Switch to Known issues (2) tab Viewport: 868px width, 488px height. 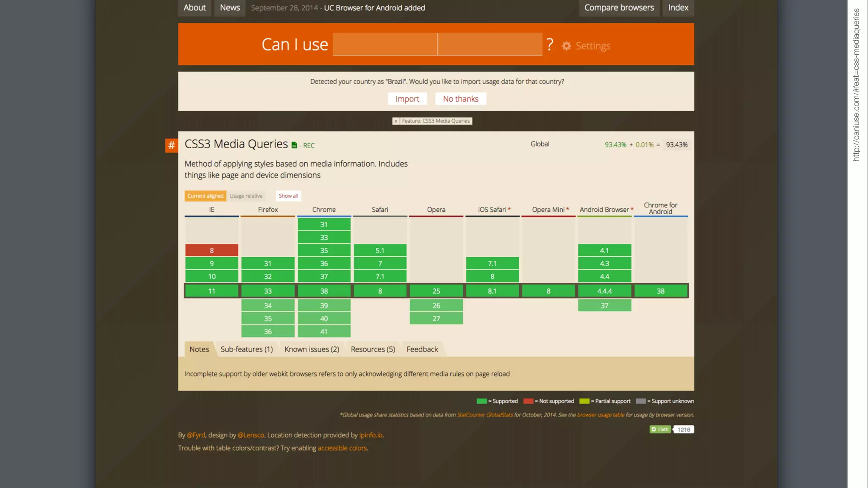(312, 349)
